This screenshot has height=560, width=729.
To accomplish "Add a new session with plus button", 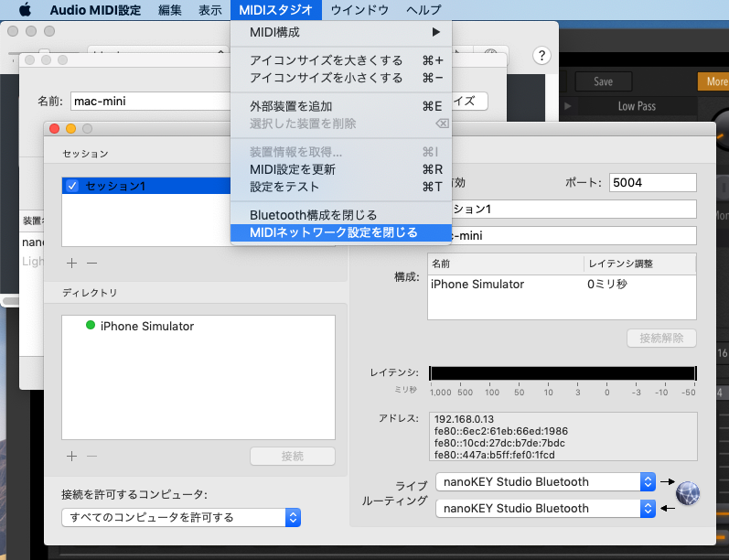I will coord(71,264).
